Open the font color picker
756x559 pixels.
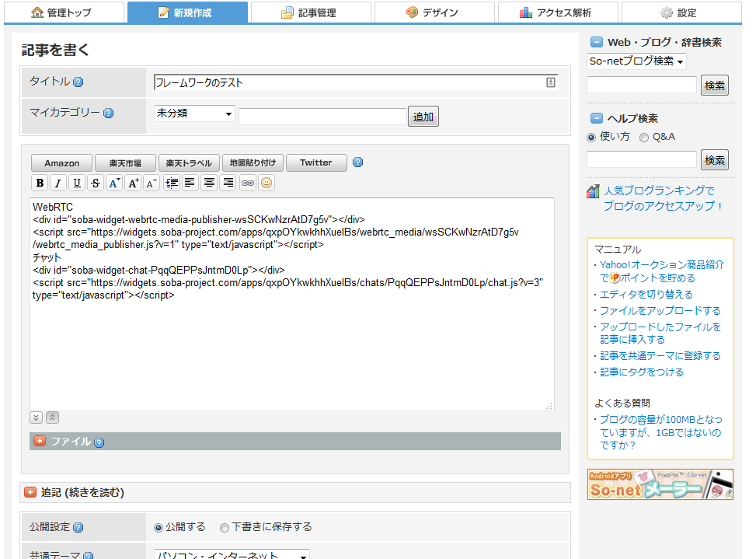tap(114, 183)
